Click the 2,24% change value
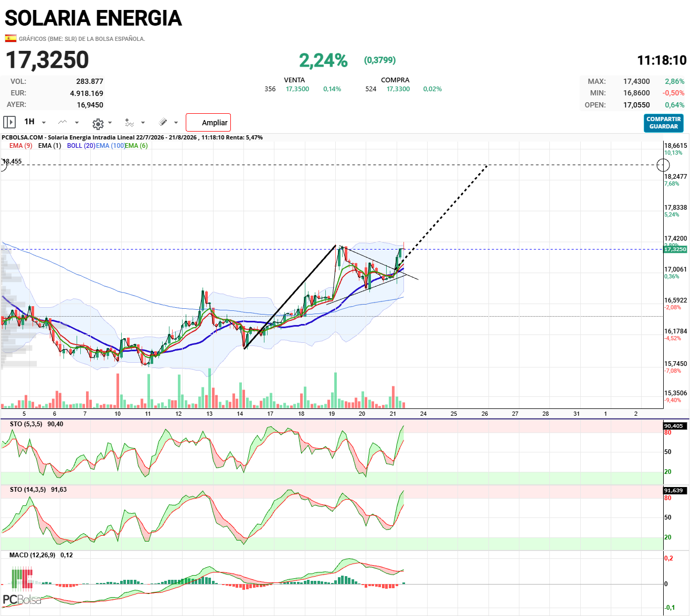The image size is (691, 616). [x=323, y=60]
